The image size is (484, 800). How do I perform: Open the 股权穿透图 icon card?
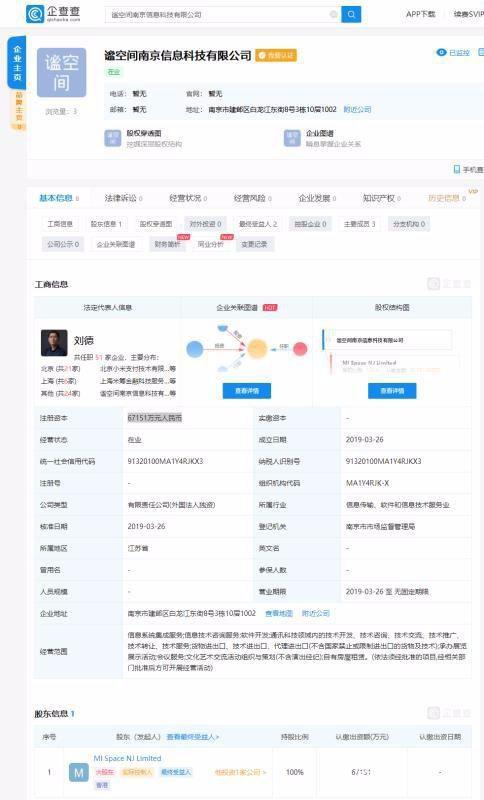point(143,138)
